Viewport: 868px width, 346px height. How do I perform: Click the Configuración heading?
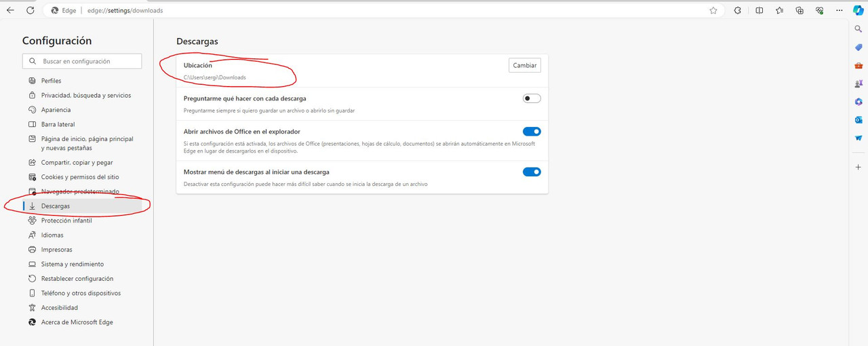point(57,41)
